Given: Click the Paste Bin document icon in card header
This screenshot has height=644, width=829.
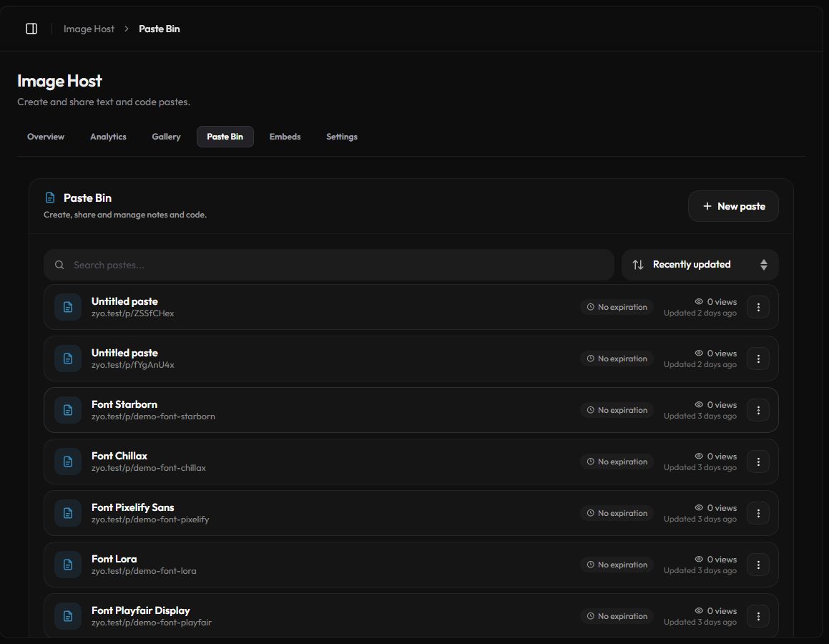Looking at the screenshot, I should point(49,197).
